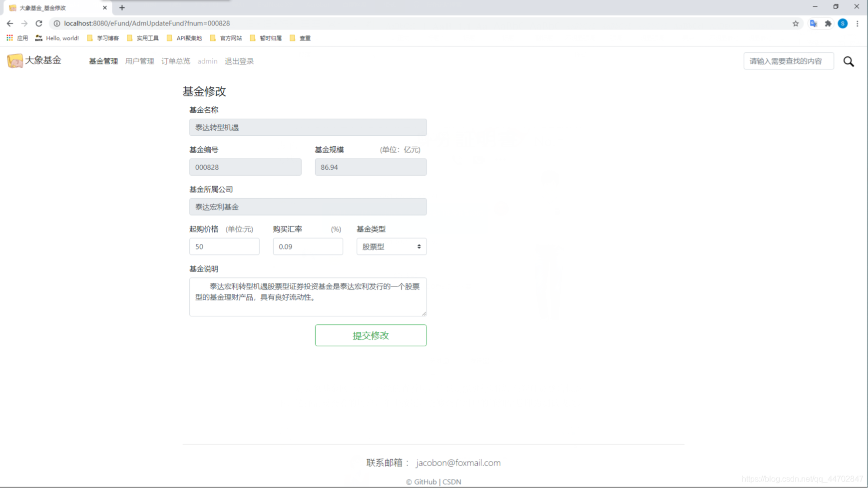Click the 基金名称 input field
The image size is (868, 488).
(308, 127)
